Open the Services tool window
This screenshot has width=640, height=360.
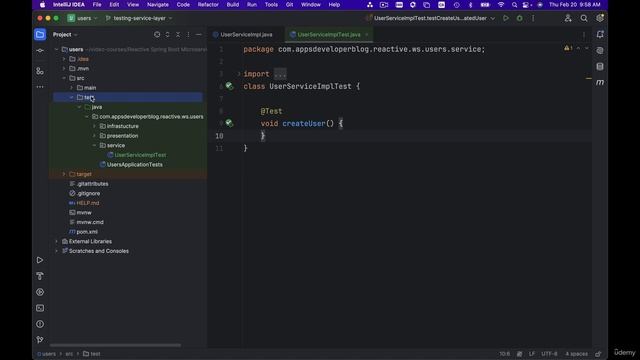[x=40, y=292]
